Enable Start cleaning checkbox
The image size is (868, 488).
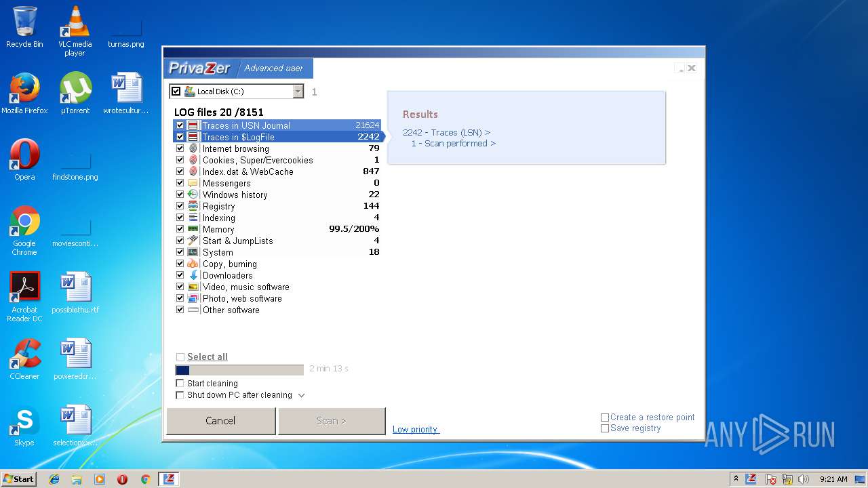pyautogui.click(x=180, y=384)
